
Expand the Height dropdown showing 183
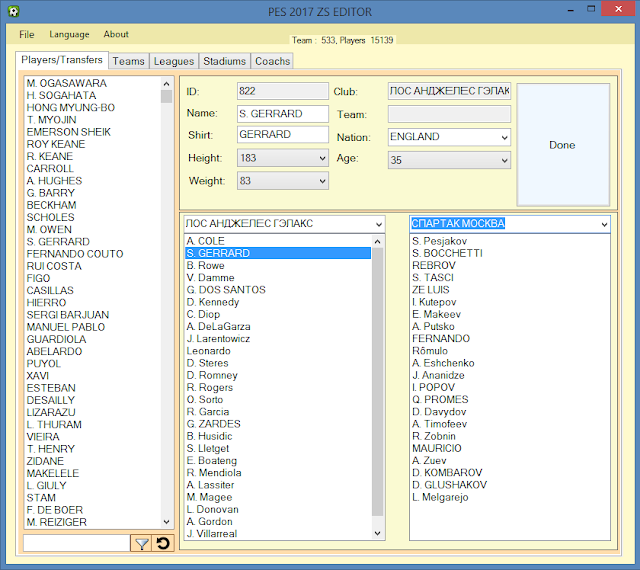tap(322, 158)
